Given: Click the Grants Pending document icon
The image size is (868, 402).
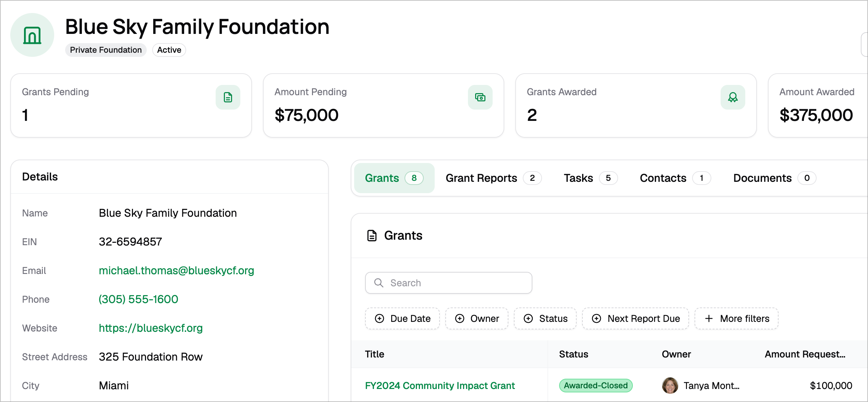Looking at the screenshot, I should click(x=228, y=97).
